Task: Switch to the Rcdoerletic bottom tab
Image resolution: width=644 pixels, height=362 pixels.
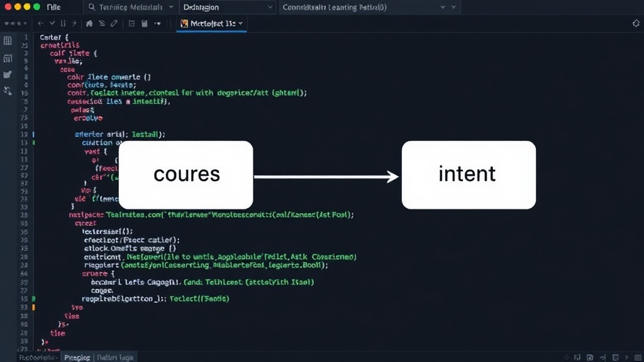Action: coord(38,358)
